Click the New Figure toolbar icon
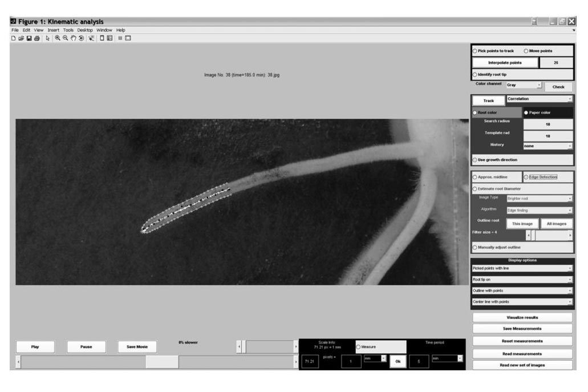 click(x=13, y=38)
